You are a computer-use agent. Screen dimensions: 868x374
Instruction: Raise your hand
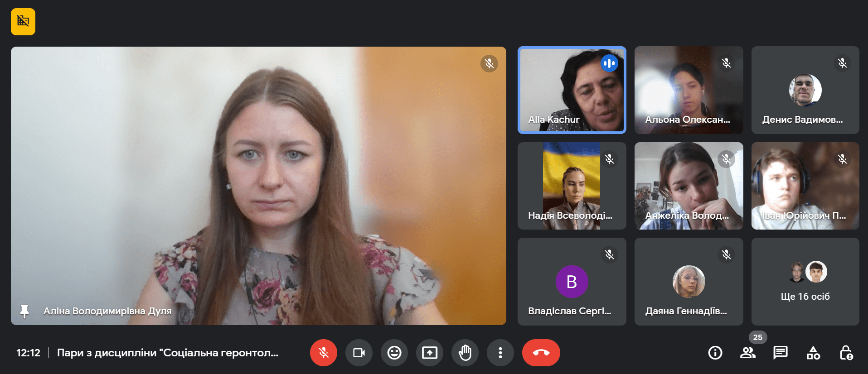click(465, 353)
